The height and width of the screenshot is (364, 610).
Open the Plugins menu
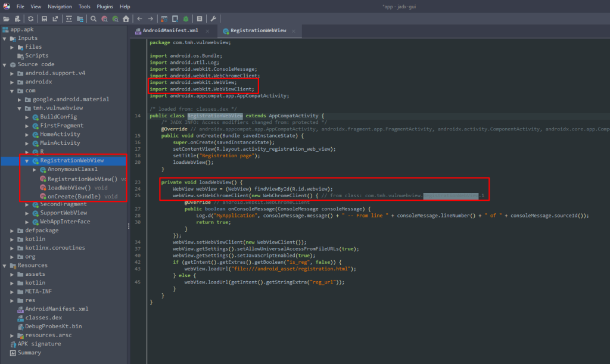point(105,7)
